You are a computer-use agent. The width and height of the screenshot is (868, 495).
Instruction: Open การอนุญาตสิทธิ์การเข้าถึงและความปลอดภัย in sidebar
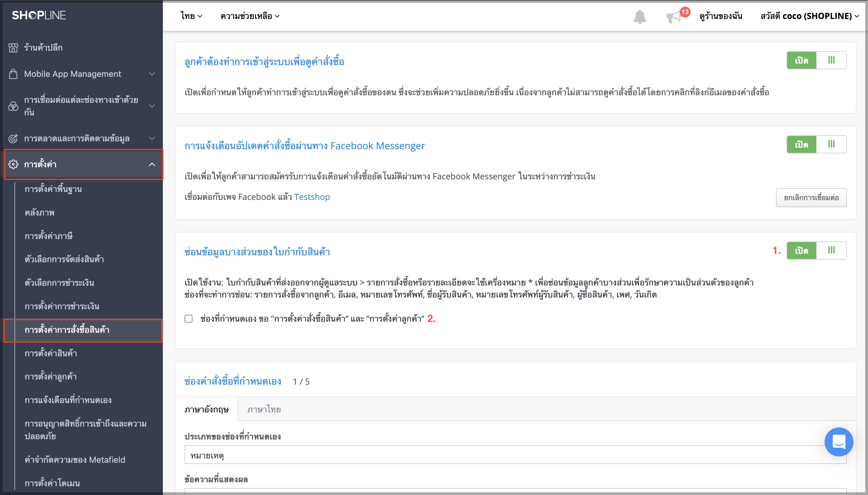[x=86, y=430]
